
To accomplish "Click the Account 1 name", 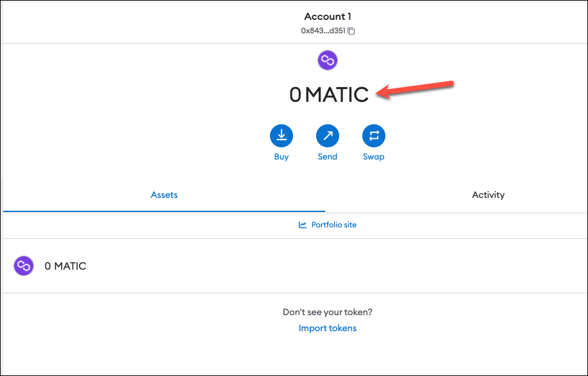I will pos(328,17).
